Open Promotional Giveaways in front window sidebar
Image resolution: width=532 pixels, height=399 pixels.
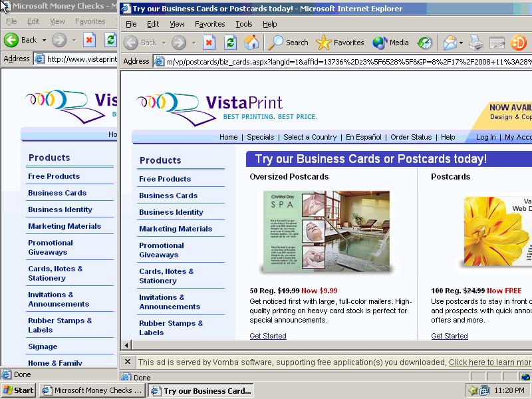(162, 250)
